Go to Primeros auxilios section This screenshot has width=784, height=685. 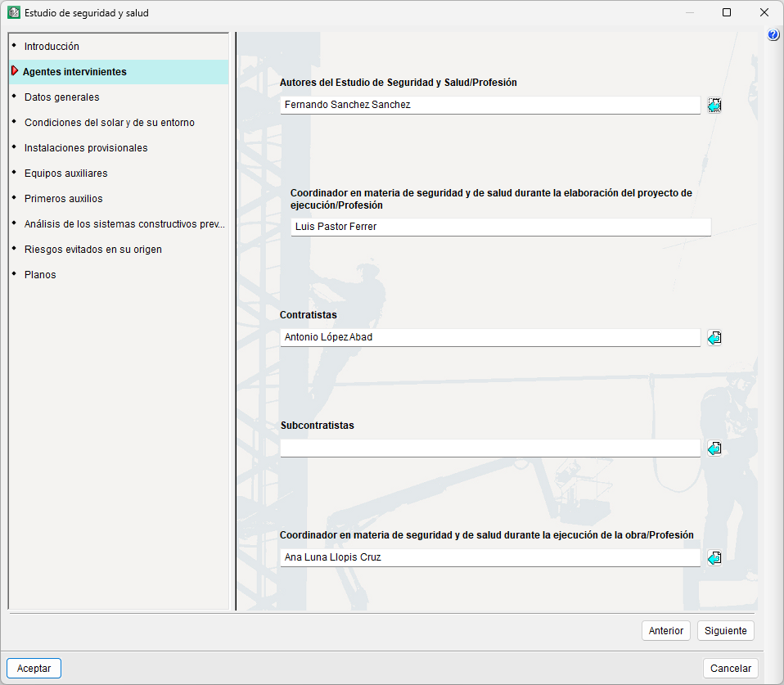119,199
